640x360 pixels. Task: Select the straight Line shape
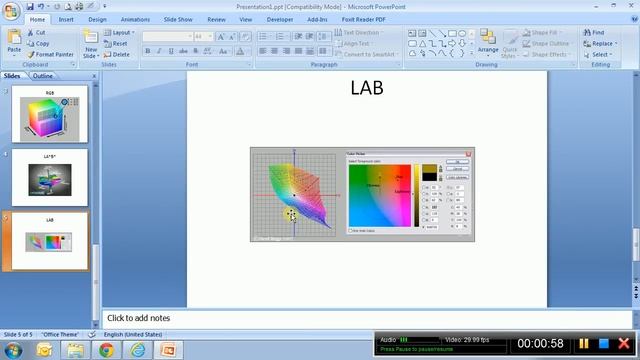point(432,33)
